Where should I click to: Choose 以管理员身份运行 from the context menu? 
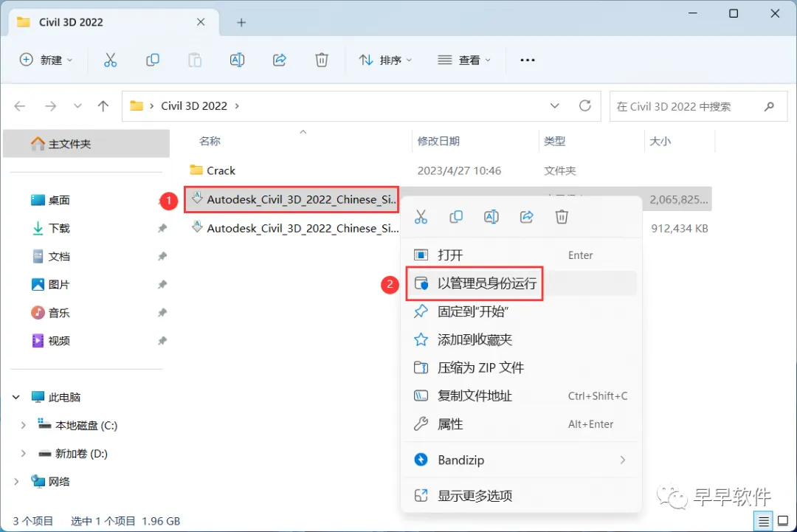(521, 283)
